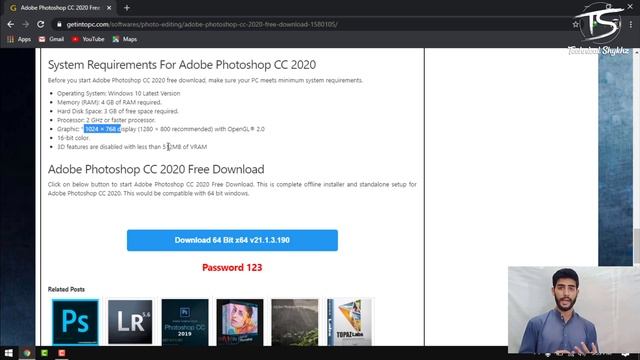Click the green app icon in the taskbar
The width and height of the screenshot is (640, 360).
point(44,353)
